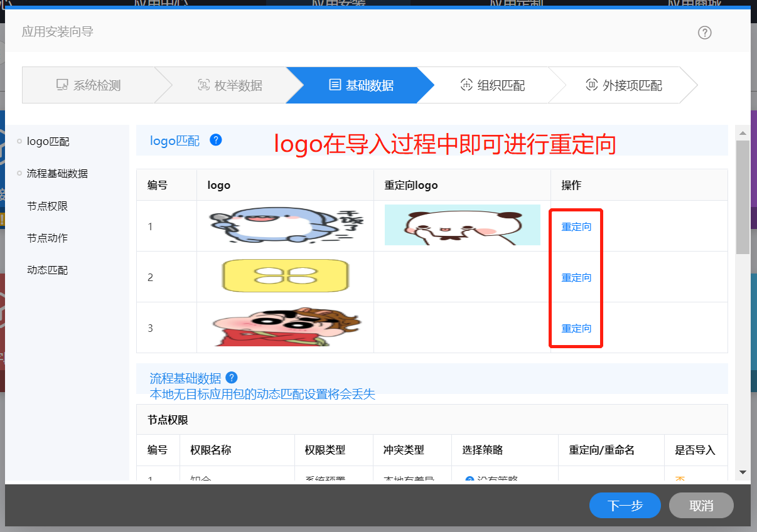
Task: Click help icon next to 流程基础数据 heading
Action: 232,378
